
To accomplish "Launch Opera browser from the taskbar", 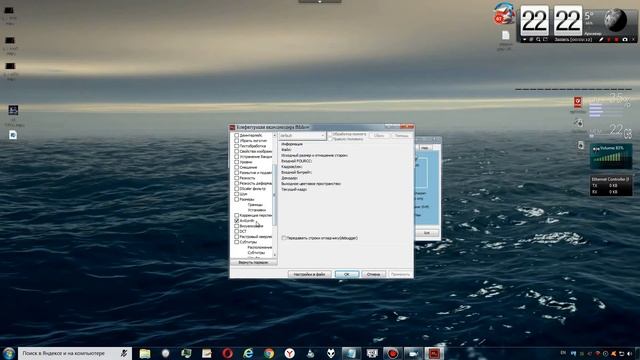I will (227, 353).
